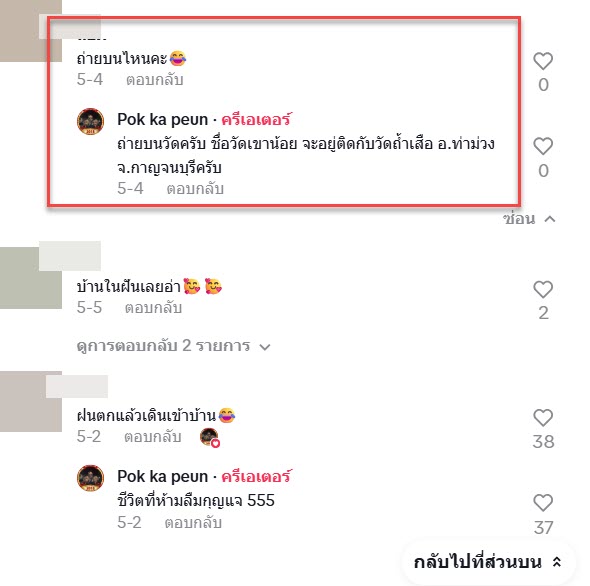Reply to the "บ้านในฝันเลยอ่า" comment
This screenshot has width=590, height=586.
[154, 308]
